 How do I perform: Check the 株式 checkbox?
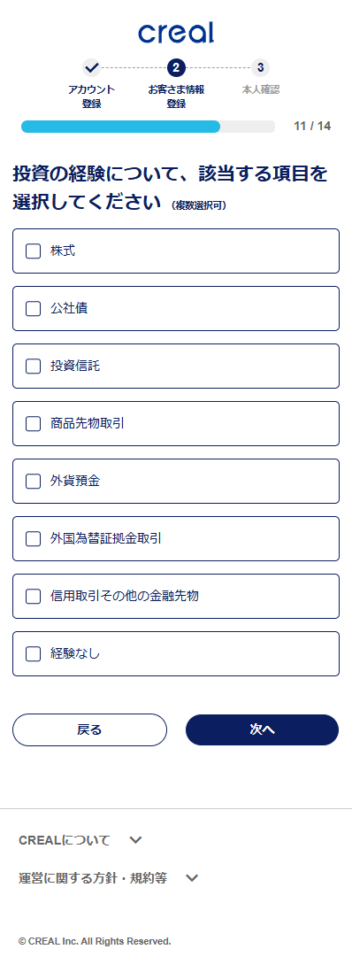(33, 251)
